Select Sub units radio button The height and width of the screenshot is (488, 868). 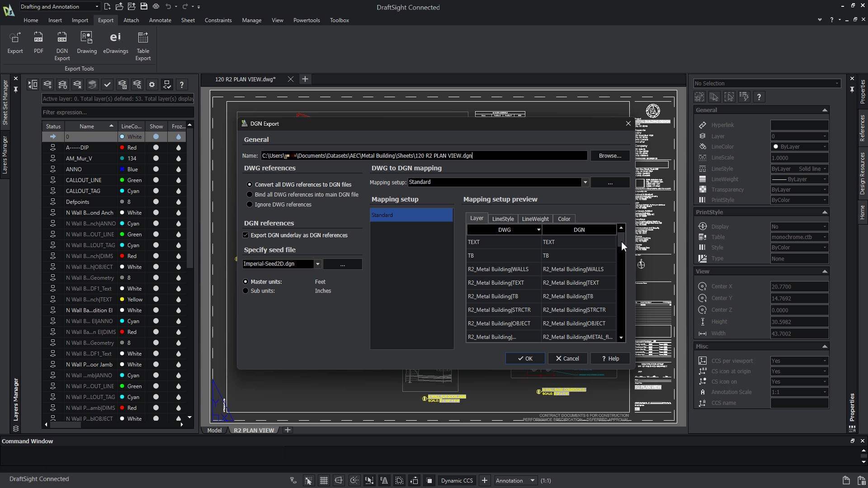pyautogui.click(x=245, y=291)
